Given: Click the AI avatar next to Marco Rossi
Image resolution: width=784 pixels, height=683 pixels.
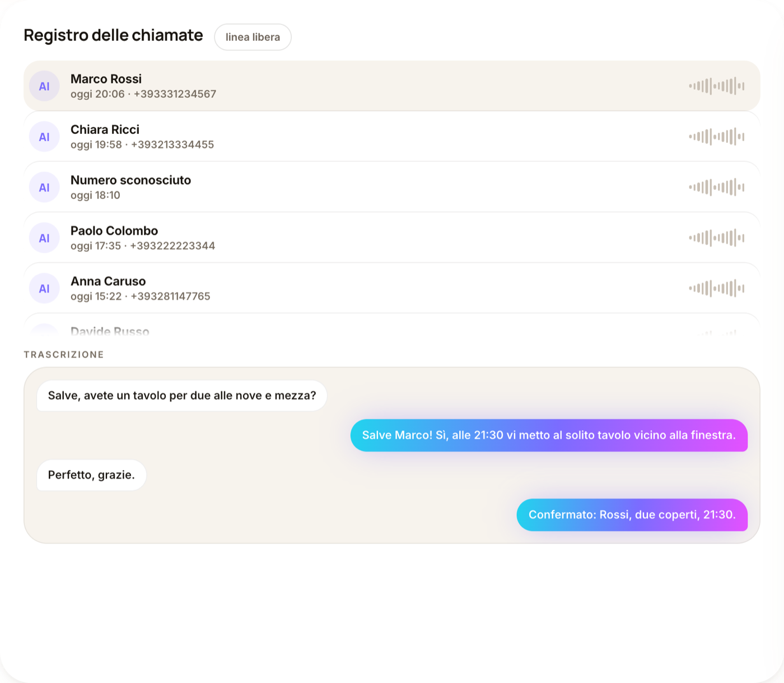Looking at the screenshot, I should click(x=44, y=86).
